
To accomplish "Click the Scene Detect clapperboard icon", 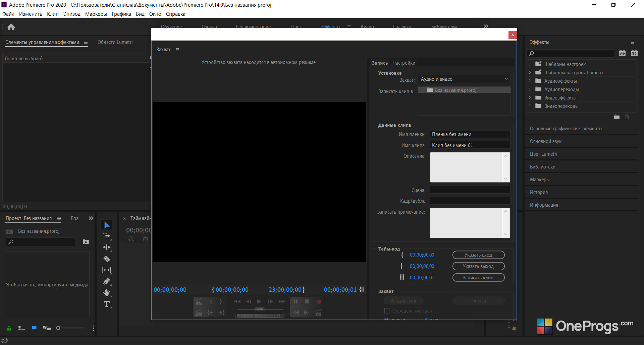I will [x=318, y=313].
